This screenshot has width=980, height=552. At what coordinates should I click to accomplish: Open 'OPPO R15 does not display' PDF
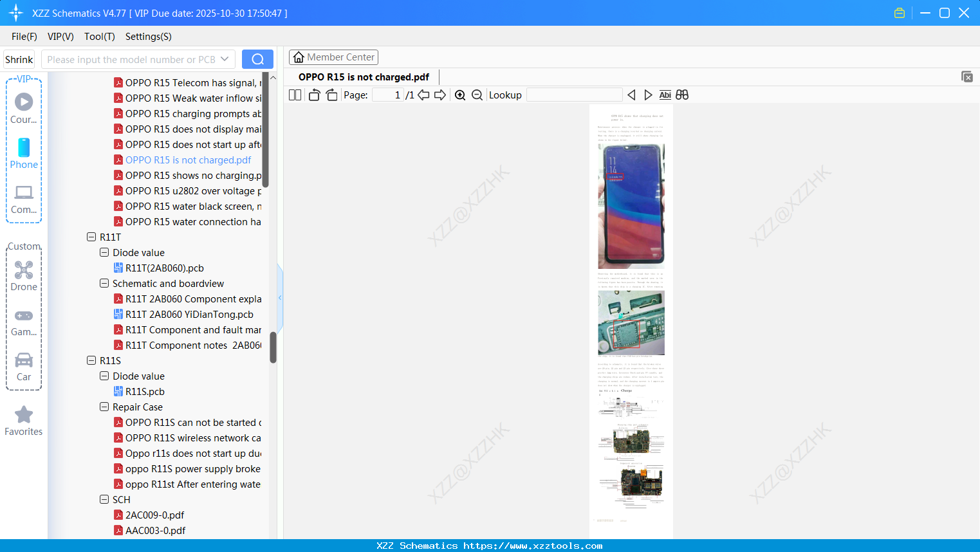tap(188, 129)
